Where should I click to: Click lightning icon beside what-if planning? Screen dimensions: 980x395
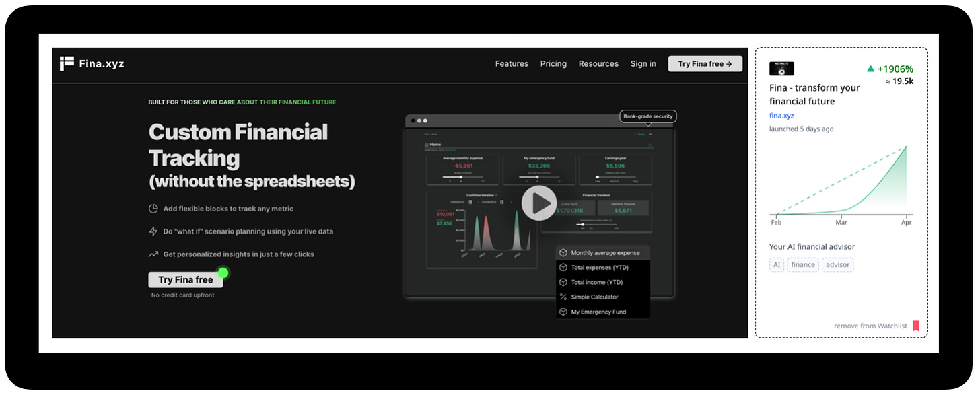pyautogui.click(x=153, y=231)
